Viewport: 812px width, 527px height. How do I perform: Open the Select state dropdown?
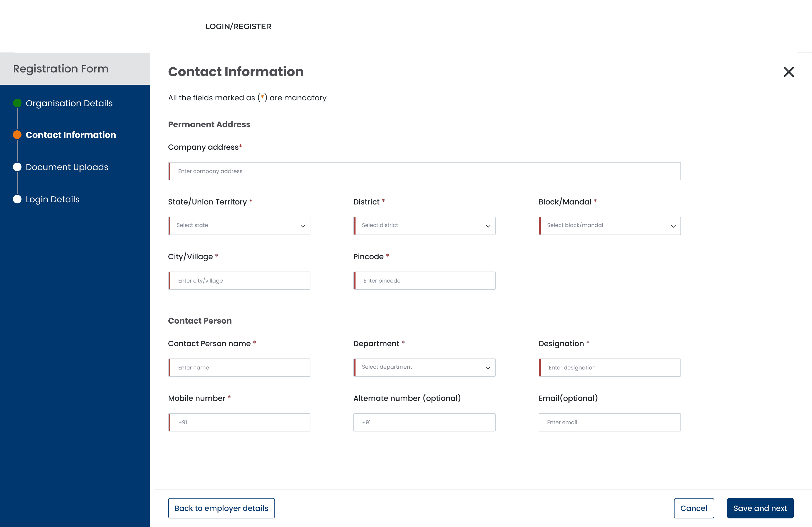pyautogui.click(x=239, y=226)
